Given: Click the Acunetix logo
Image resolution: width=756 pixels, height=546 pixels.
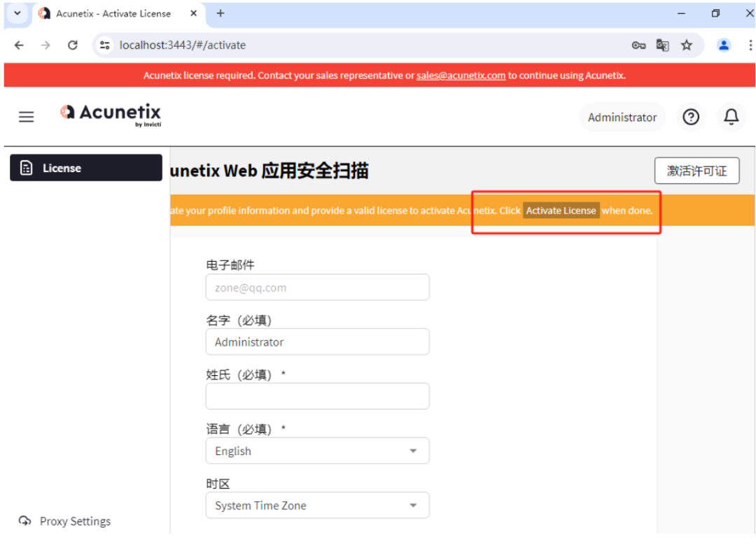Looking at the screenshot, I should tap(111, 115).
